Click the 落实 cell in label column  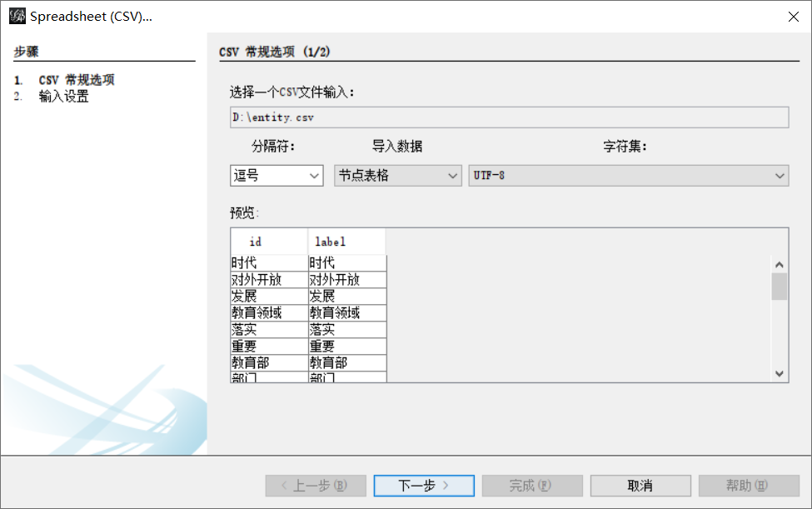347,329
